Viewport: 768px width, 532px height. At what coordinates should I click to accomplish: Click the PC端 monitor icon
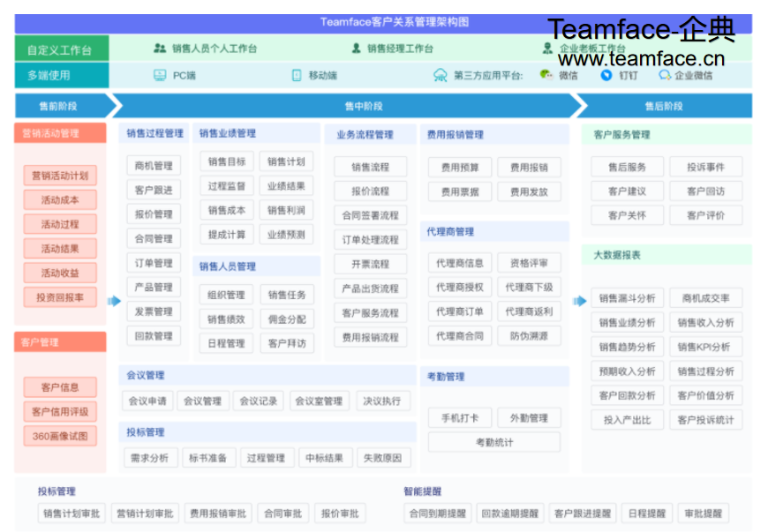160,75
